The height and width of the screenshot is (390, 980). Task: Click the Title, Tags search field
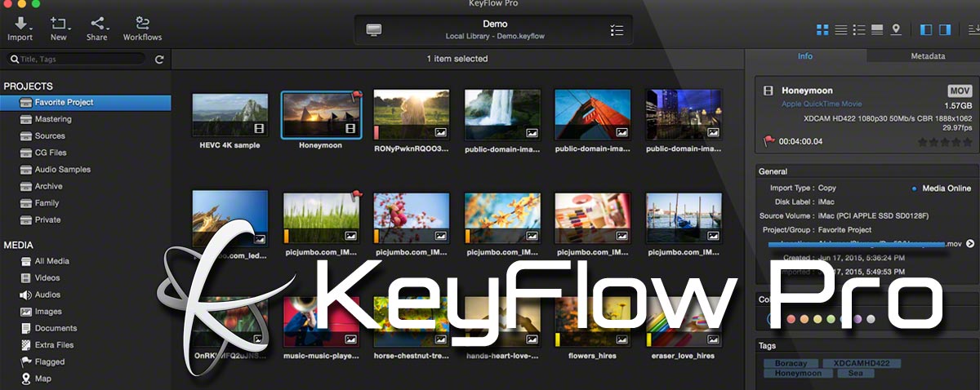tap(77, 59)
